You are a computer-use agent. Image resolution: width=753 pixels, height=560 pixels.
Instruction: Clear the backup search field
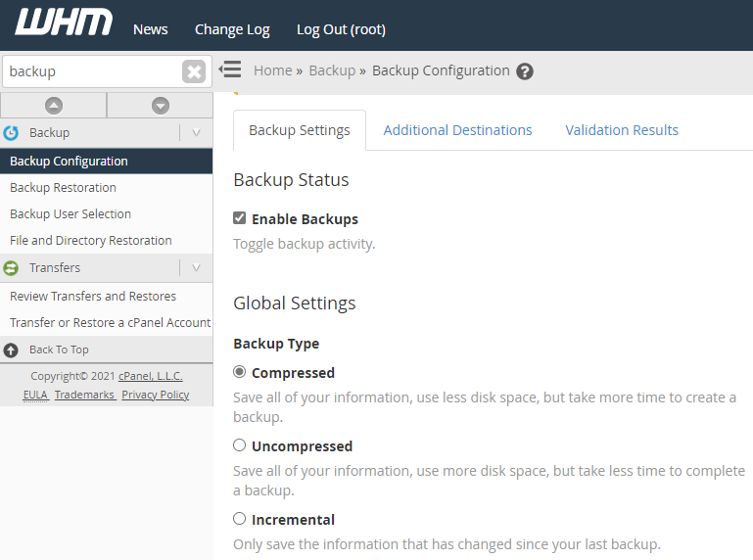click(194, 71)
